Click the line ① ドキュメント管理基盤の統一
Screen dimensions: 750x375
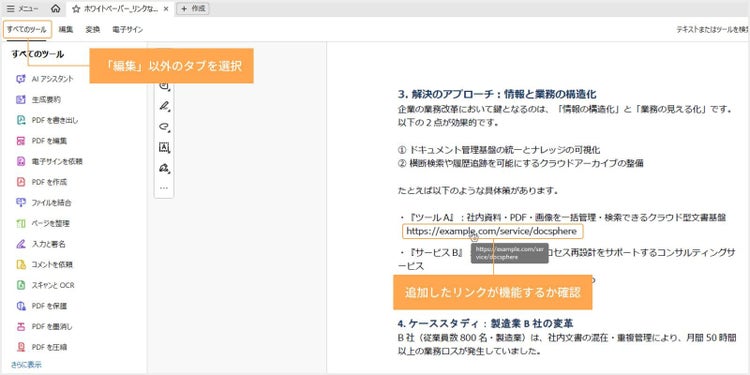point(498,149)
